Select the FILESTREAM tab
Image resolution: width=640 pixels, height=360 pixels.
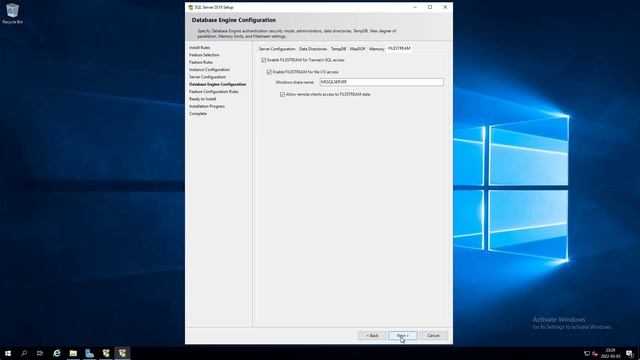[x=399, y=48]
